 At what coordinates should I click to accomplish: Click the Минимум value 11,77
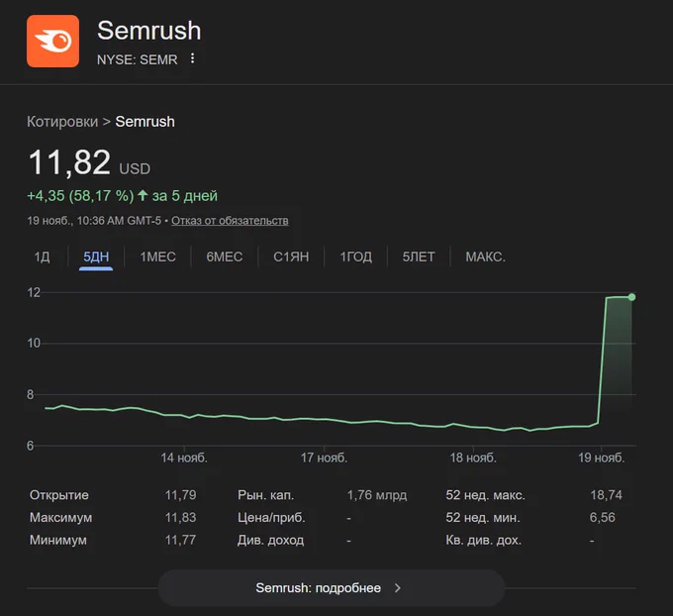pos(181,540)
